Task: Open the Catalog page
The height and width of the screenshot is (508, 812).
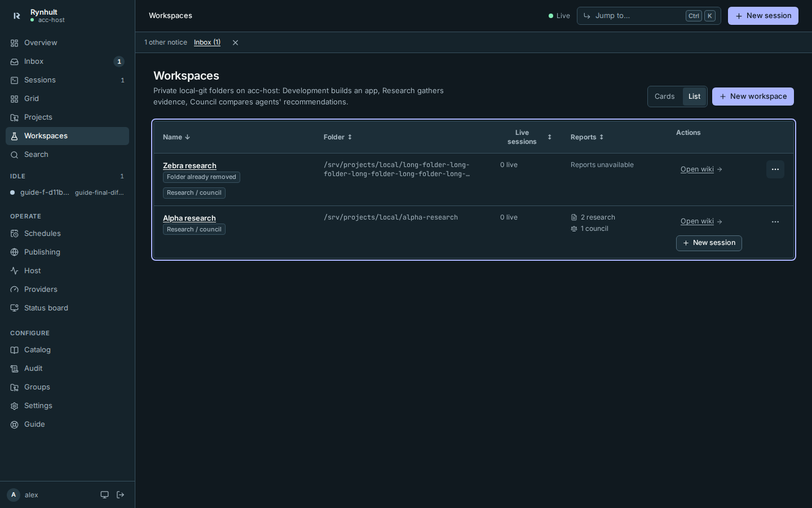Action: tap(67, 350)
